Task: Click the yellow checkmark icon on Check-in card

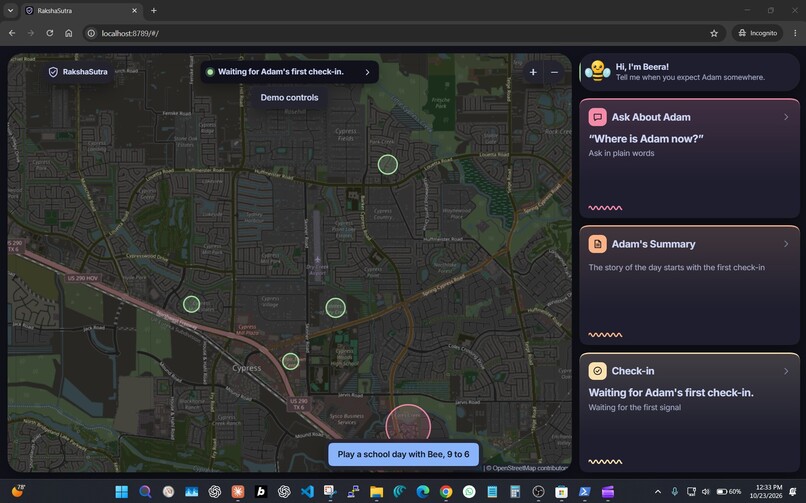Action: pyautogui.click(x=597, y=371)
